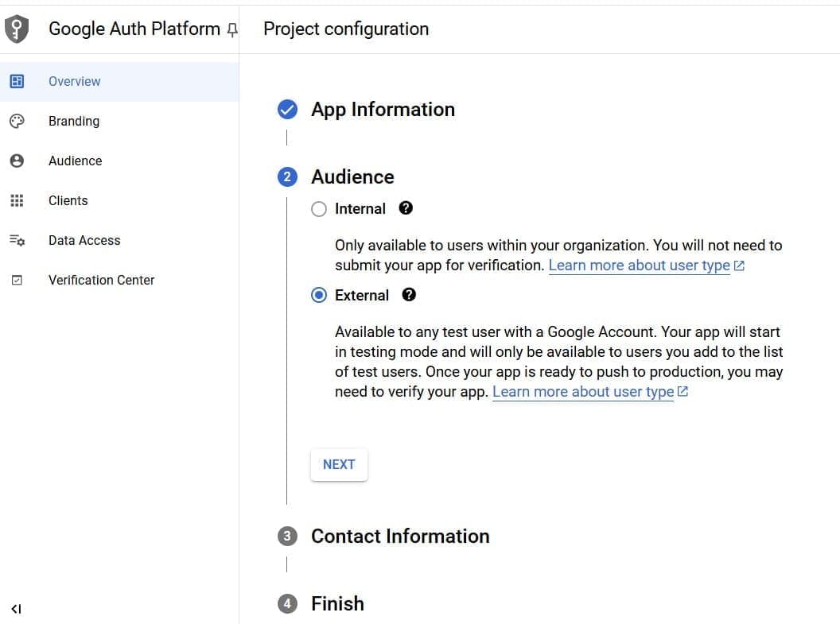Collapse the navigation sidebar
840x624 pixels.
click(x=17, y=609)
